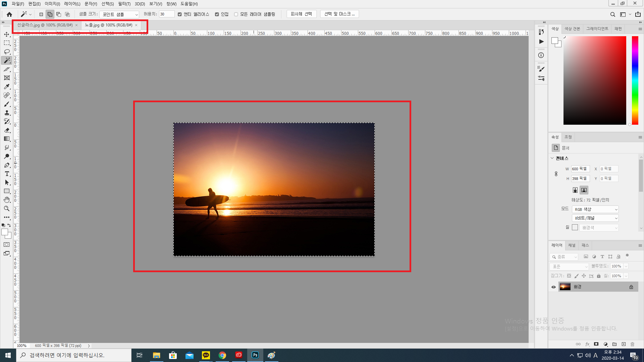Open the 필터(T) menu
Screen dimensions: 644x362
(x=124, y=4)
